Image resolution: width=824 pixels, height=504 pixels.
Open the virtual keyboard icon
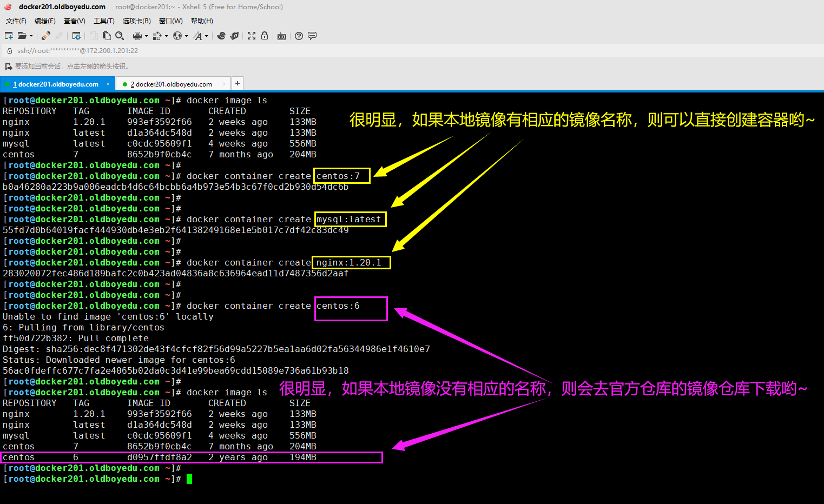pyautogui.click(x=282, y=36)
